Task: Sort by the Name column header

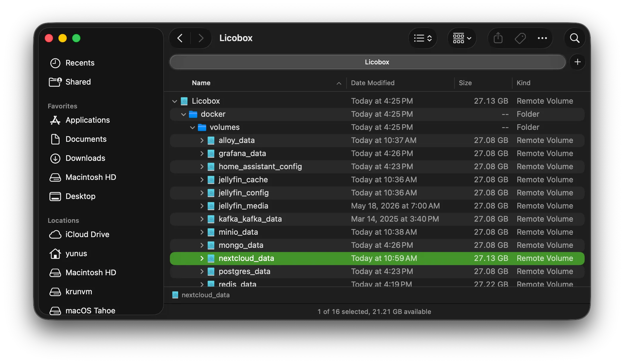Action: tap(201, 83)
